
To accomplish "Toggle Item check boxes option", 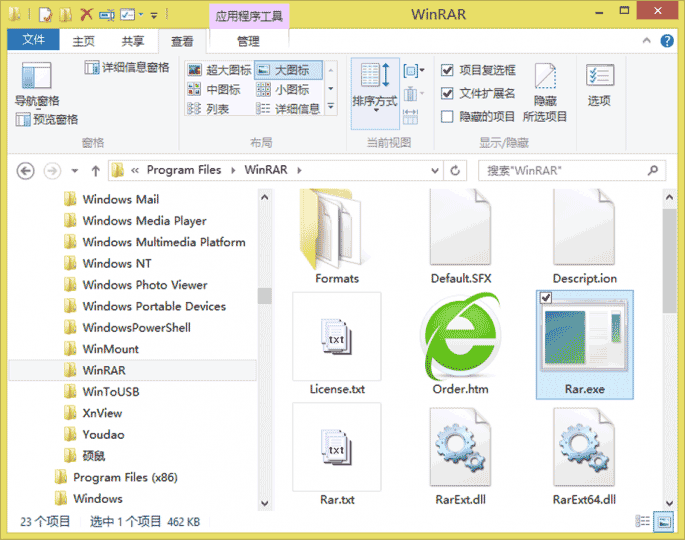I will (x=478, y=70).
